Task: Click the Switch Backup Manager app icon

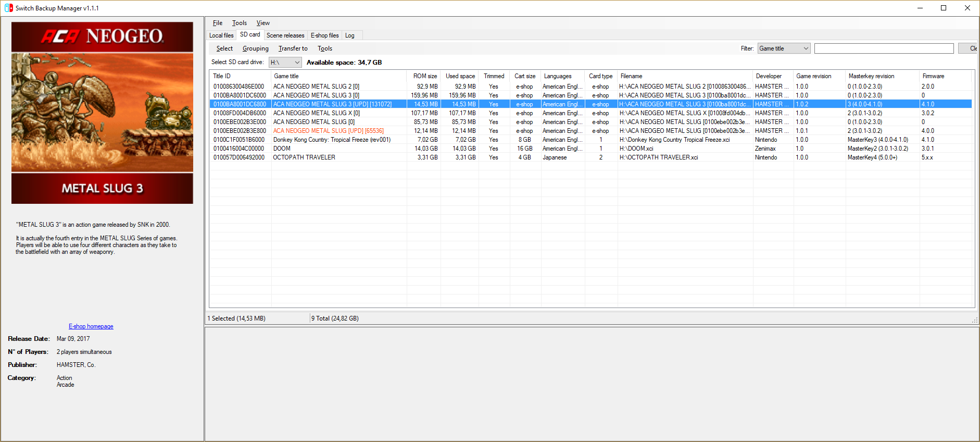Action: [8, 8]
